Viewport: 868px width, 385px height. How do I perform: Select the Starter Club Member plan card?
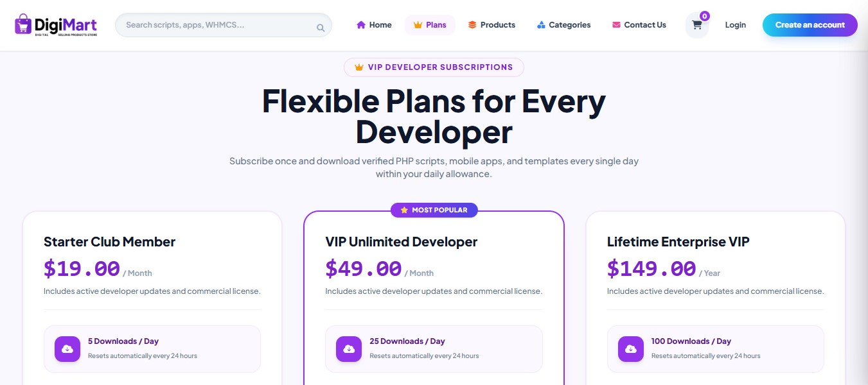click(152, 298)
